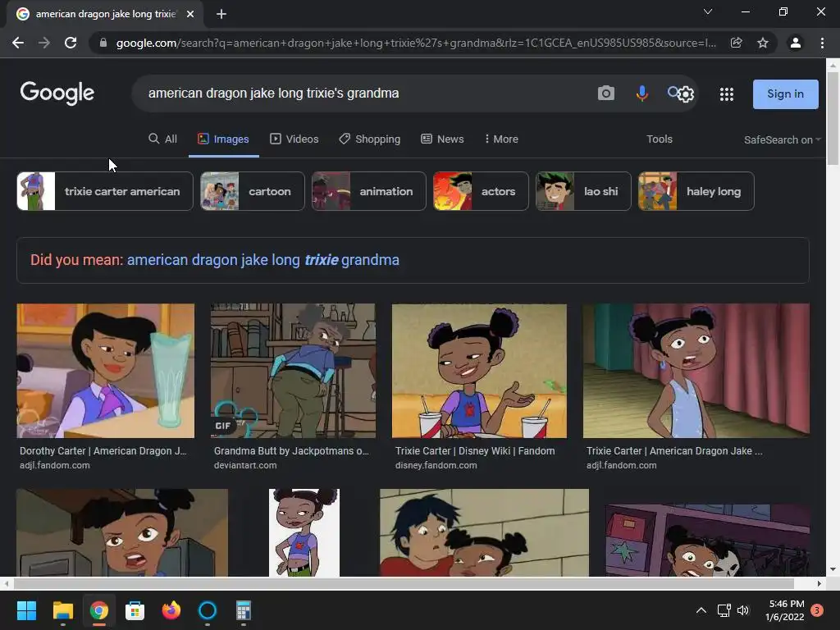
Task: Open Calculator from the taskbar
Action: [x=243, y=610]
